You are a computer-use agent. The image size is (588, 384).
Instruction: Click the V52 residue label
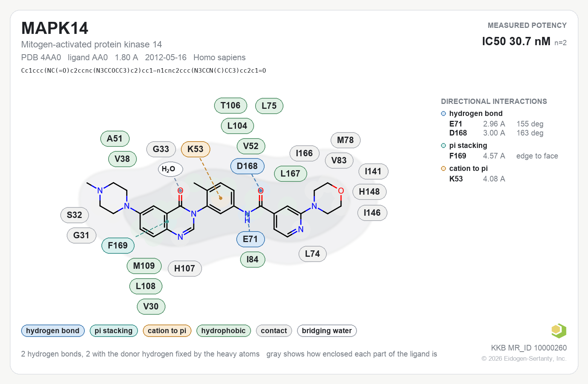pyautogui.click(x=251, y=146)
